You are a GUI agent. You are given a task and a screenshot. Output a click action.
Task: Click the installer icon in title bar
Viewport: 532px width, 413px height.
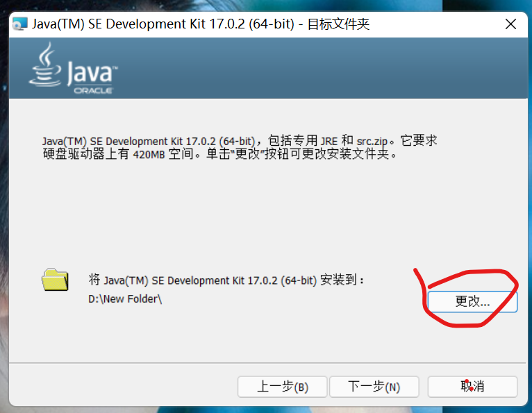19,24
